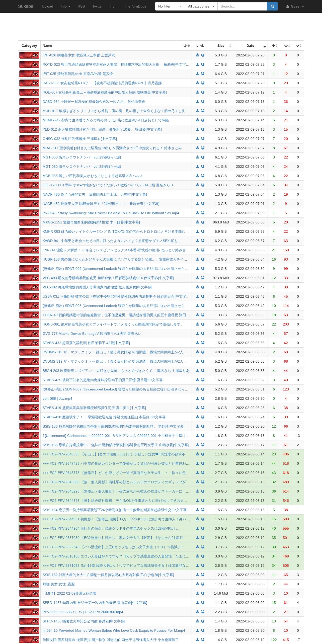322x644 pixels.
Task: Download torrent file for VEC-493 row
Action: coord(198,278)
